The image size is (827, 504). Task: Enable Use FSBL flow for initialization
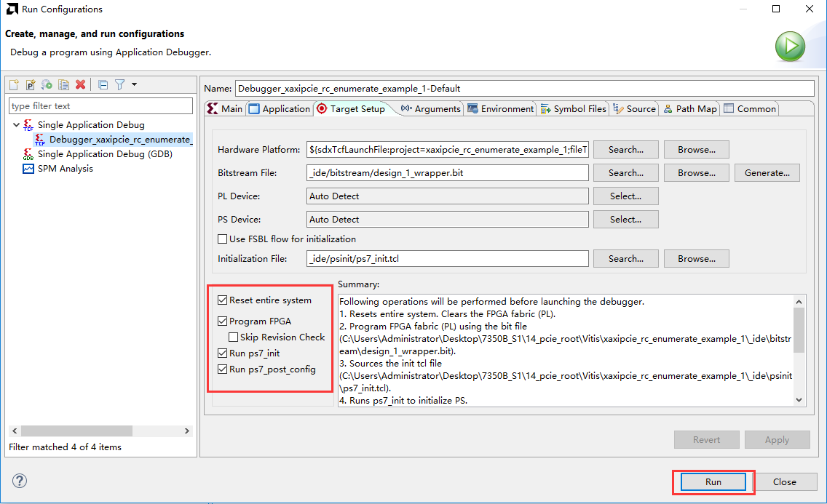click(x=223, y=239)
